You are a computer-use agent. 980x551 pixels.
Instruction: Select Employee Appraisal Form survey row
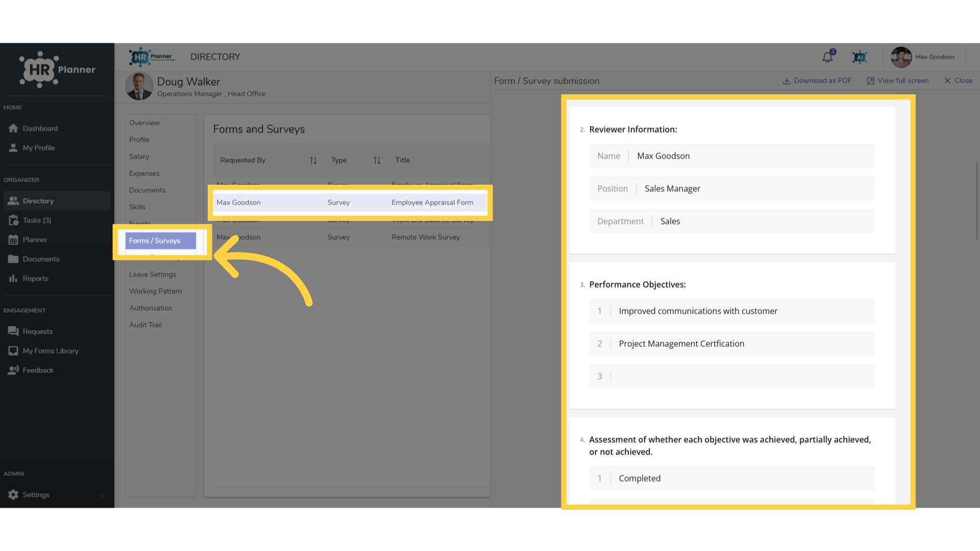350,203
